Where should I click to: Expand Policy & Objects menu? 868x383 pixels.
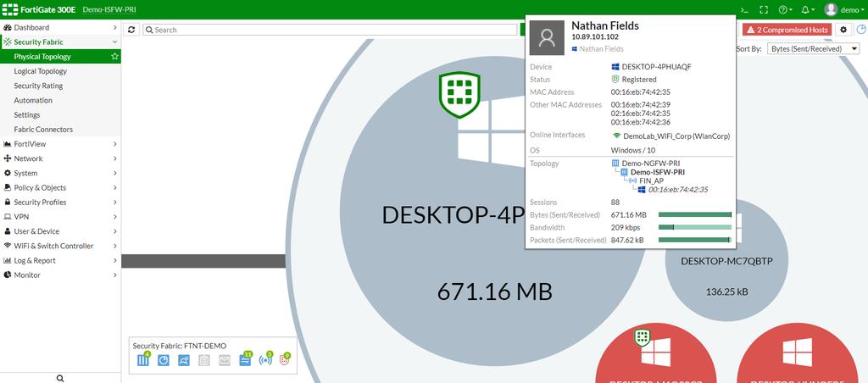60,187
